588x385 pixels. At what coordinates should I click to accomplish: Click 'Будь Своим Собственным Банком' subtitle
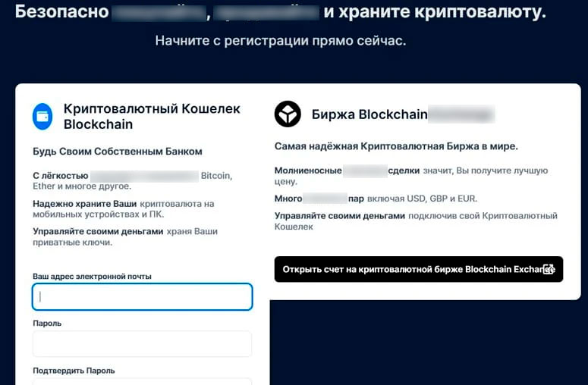pyautogui.click(x=117, y=151)
